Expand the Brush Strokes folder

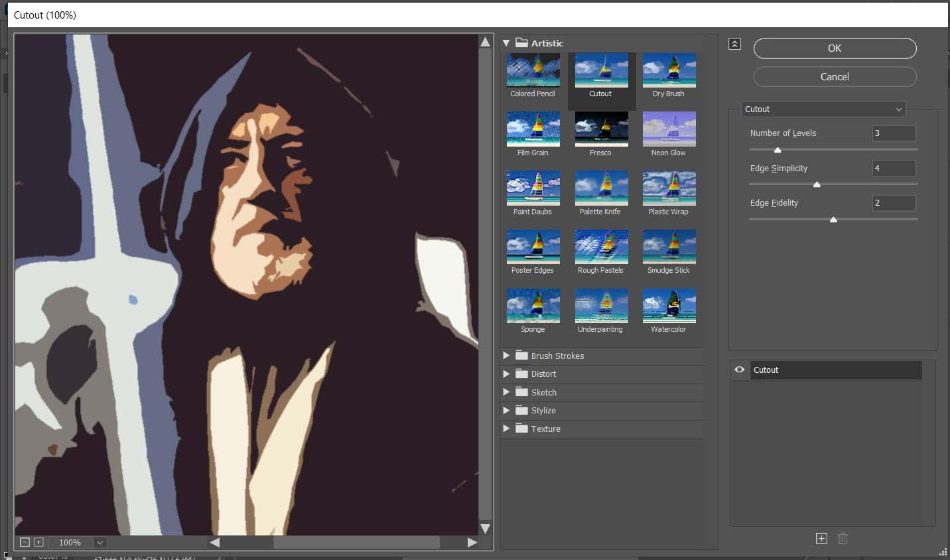click(x=506, y=356)
